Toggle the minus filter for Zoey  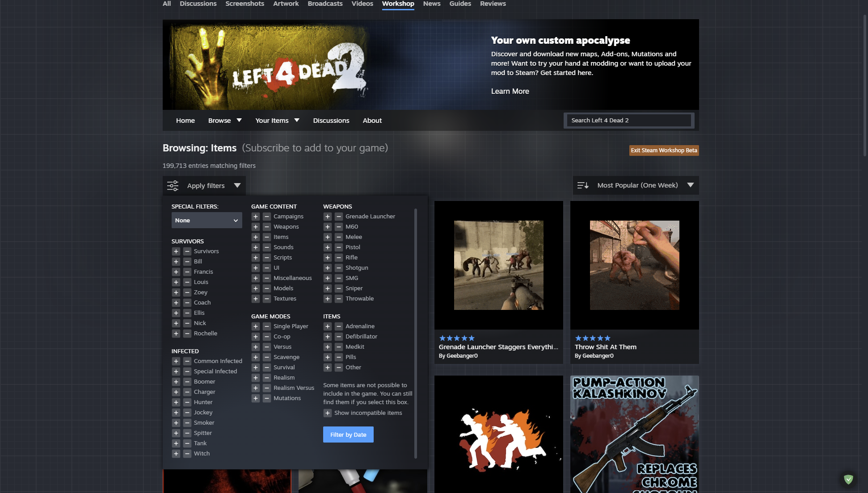pyautogui.click(x=187, y=292)
